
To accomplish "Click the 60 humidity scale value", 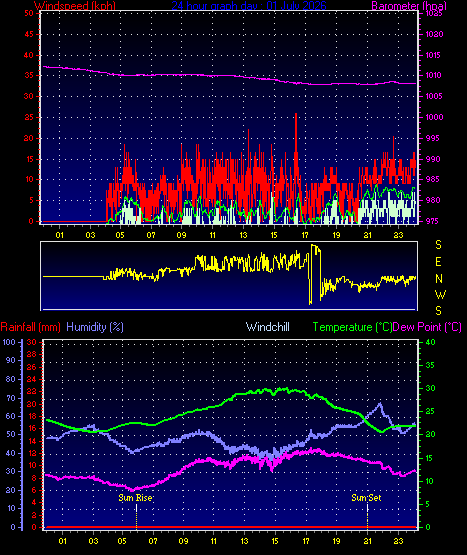I will click(x=11, y=416).
